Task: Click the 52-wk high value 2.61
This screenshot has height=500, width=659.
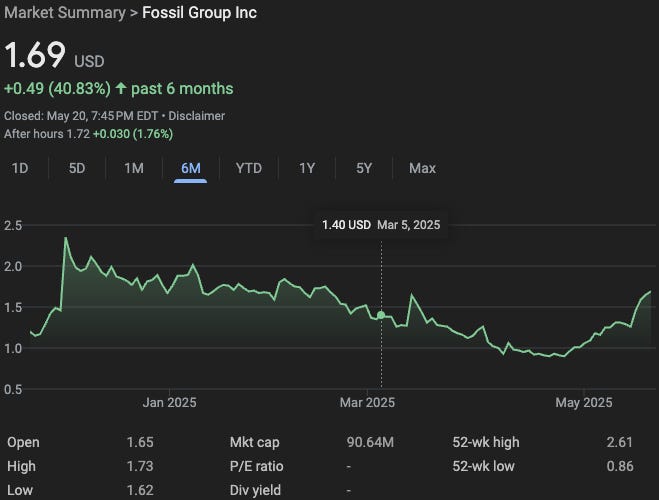Action: click(x=619, y=442)
